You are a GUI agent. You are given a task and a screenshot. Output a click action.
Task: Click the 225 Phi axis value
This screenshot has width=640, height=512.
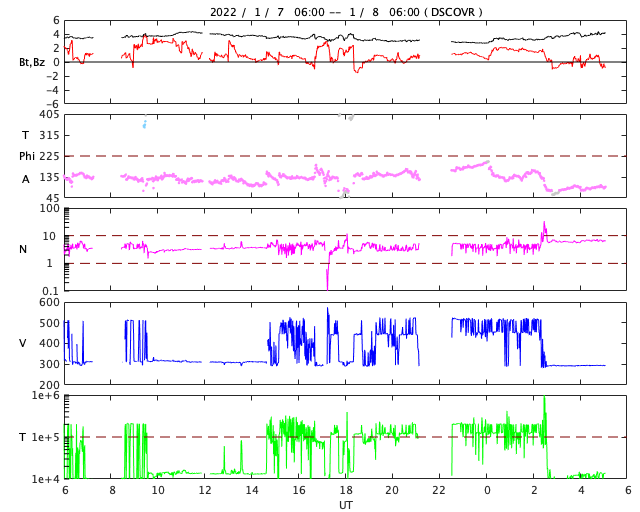point(49,156)
